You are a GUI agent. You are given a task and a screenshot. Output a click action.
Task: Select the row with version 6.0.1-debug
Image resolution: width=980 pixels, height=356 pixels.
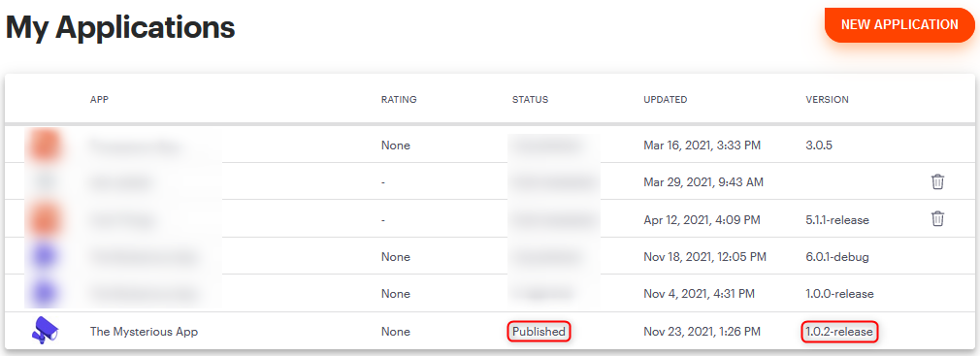point(490,256)
